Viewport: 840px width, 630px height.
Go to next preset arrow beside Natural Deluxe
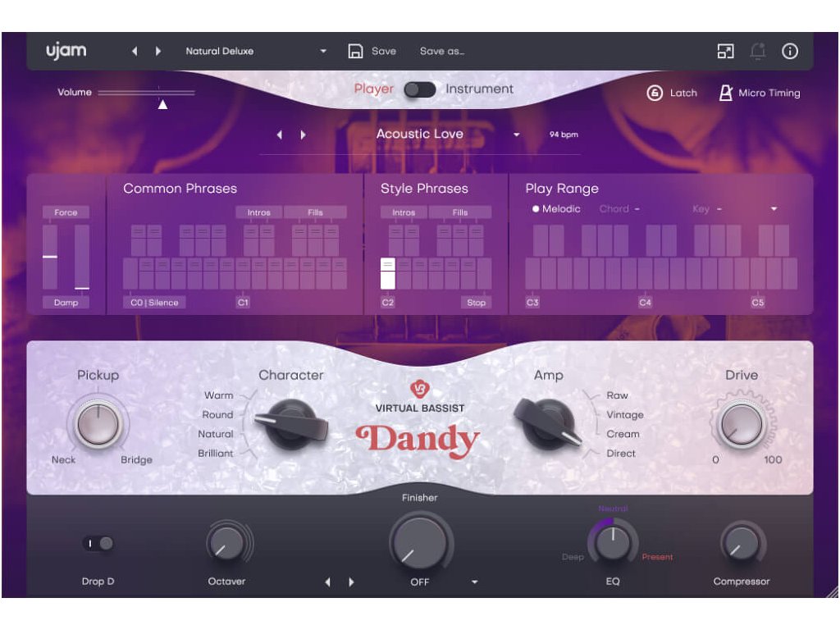(158, 51)
